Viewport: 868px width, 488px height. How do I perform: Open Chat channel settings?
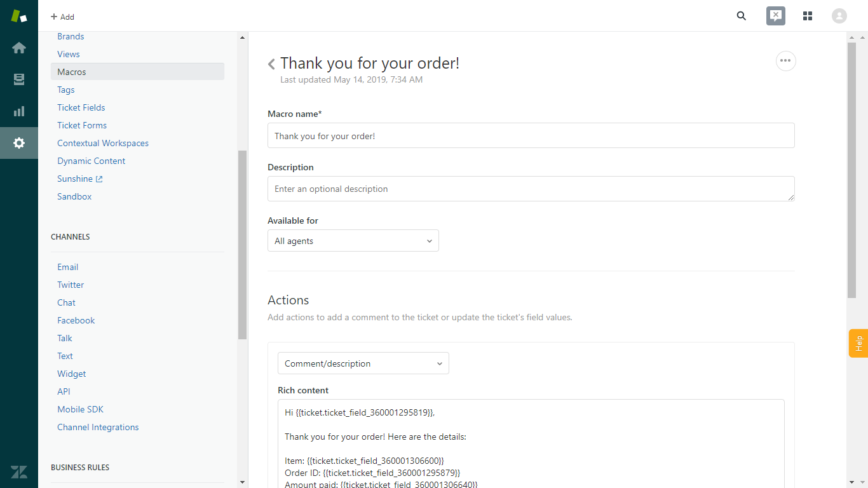click(x=66, y=302)
